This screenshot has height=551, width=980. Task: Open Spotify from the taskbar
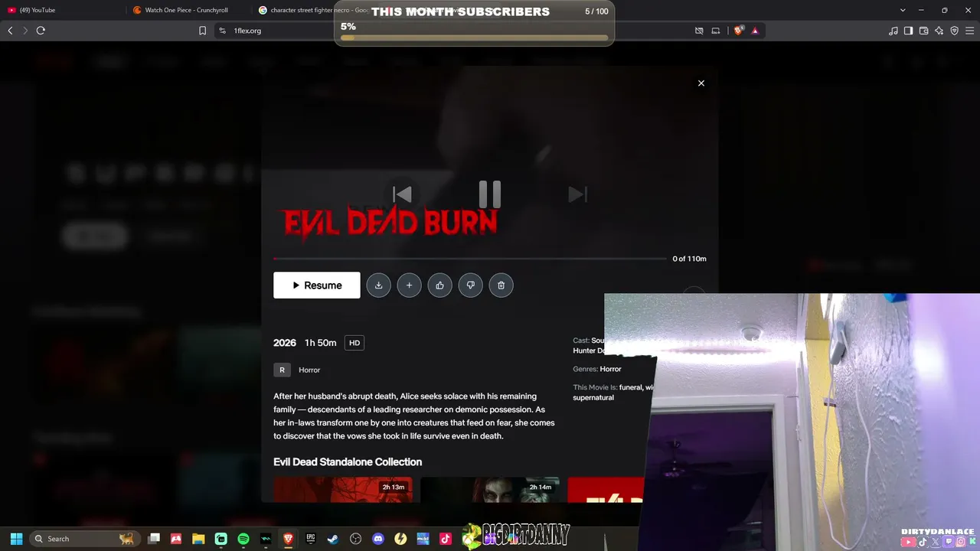[243, 539]
